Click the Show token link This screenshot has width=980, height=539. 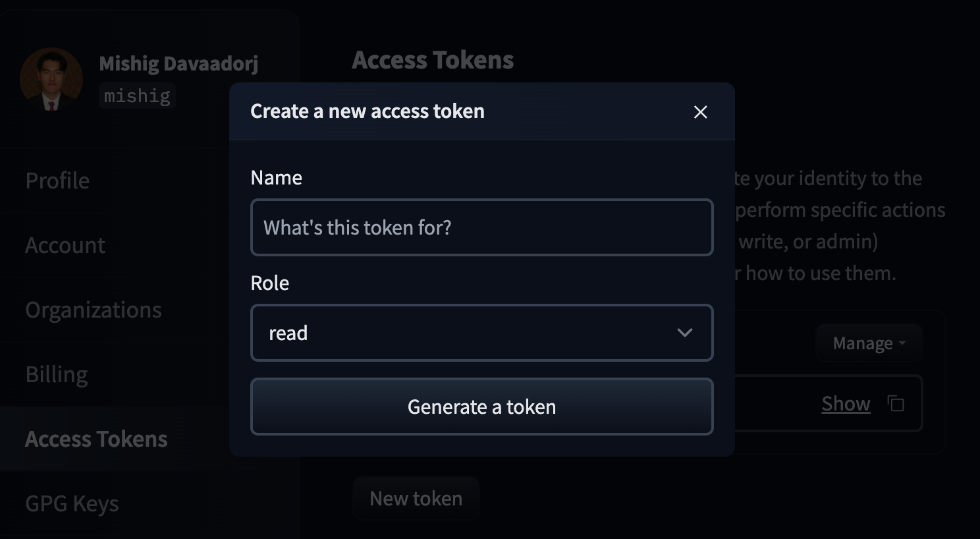click(846, 403)
